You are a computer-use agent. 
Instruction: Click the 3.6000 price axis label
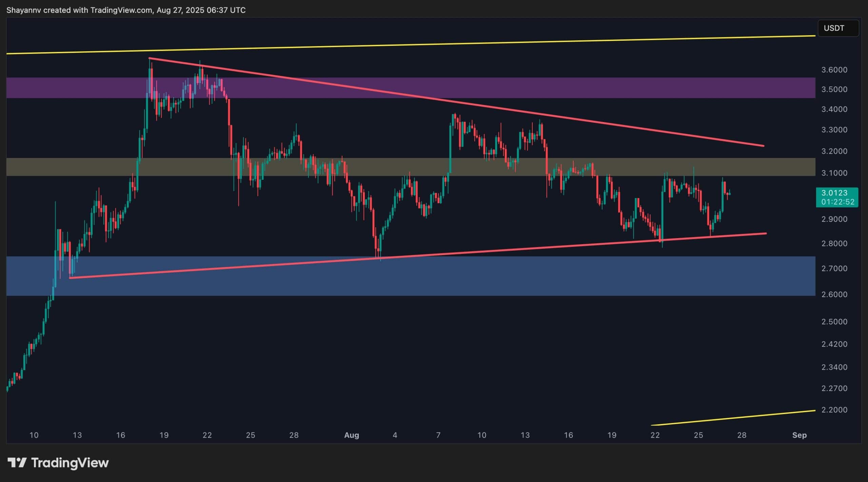[x=834, y=70]
